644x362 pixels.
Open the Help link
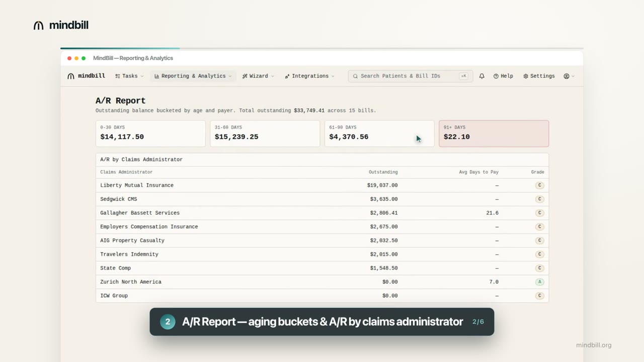click(503, 76)
